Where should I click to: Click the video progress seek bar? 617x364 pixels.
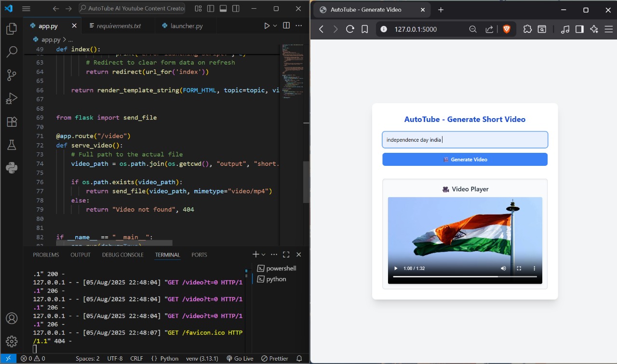(x=465, y=277)
